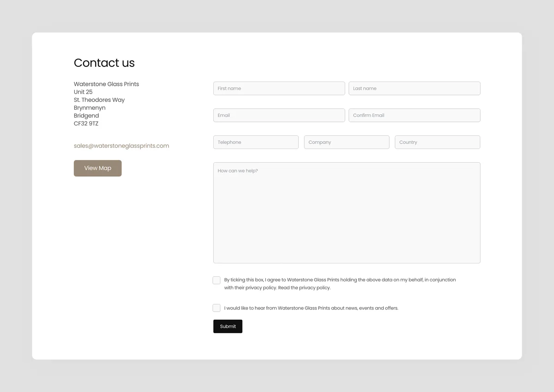
Task: Open the View Map button
Action: [97, 168]
